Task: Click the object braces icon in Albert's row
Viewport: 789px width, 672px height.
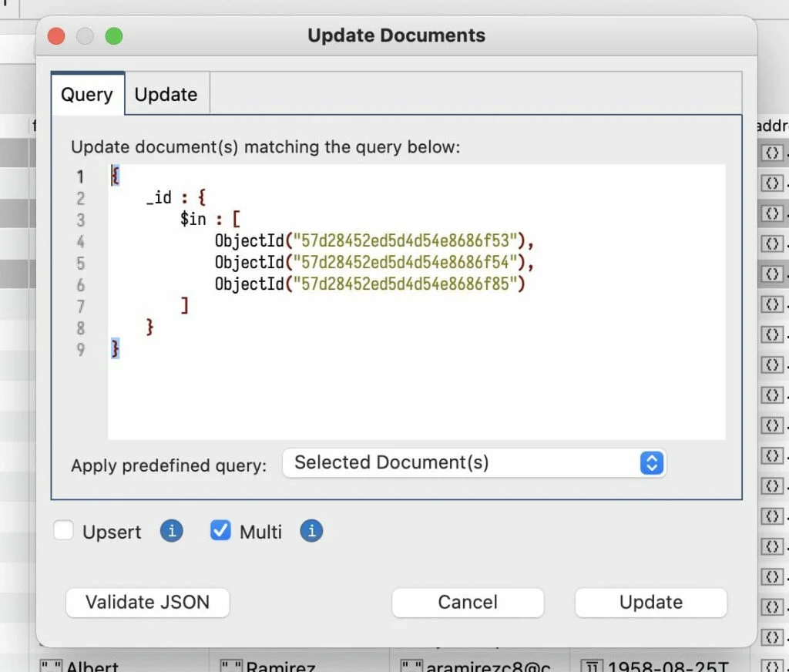Action: coord(772,667)
